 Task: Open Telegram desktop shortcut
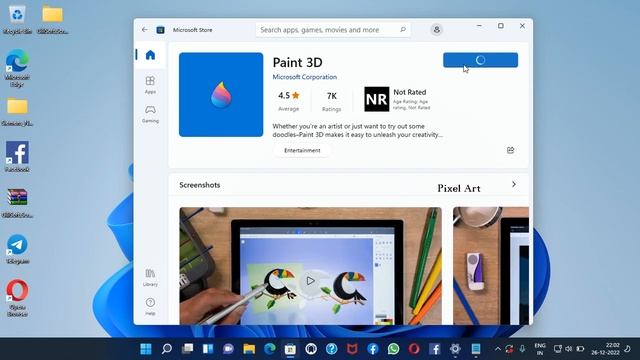(x=17, y=249)
